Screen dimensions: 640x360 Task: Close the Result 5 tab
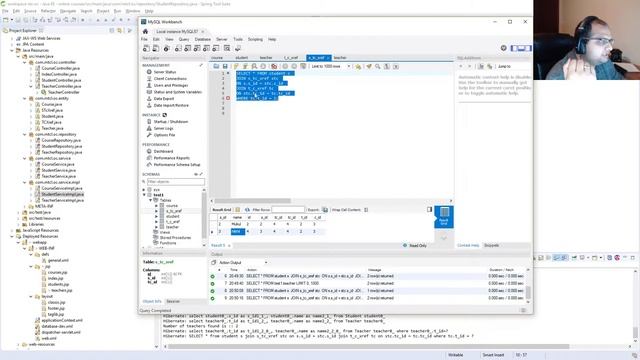[229, 245]
